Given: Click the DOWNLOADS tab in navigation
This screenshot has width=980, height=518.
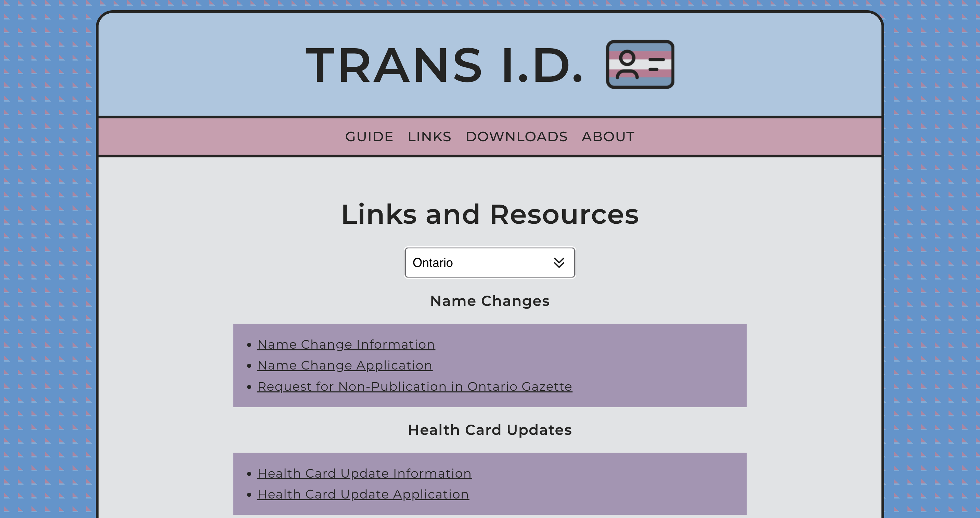Looking at the screenshot, I should 516,136.
